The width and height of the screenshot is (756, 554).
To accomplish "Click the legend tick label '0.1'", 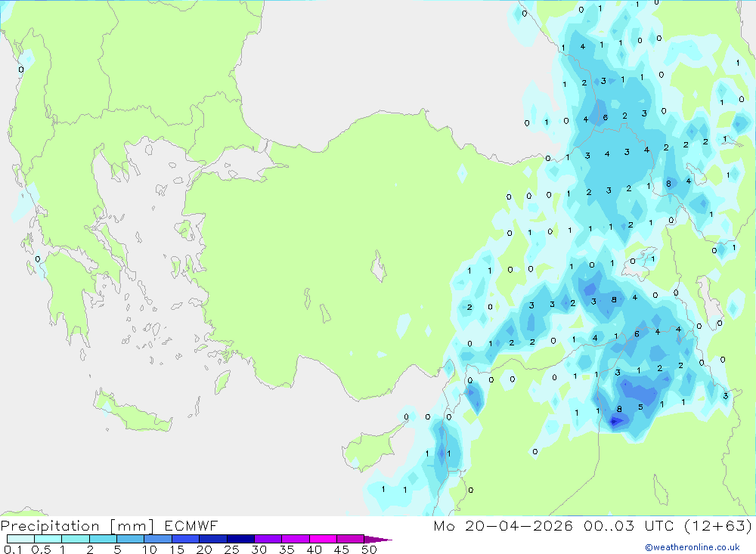I will tap(13, 549).
